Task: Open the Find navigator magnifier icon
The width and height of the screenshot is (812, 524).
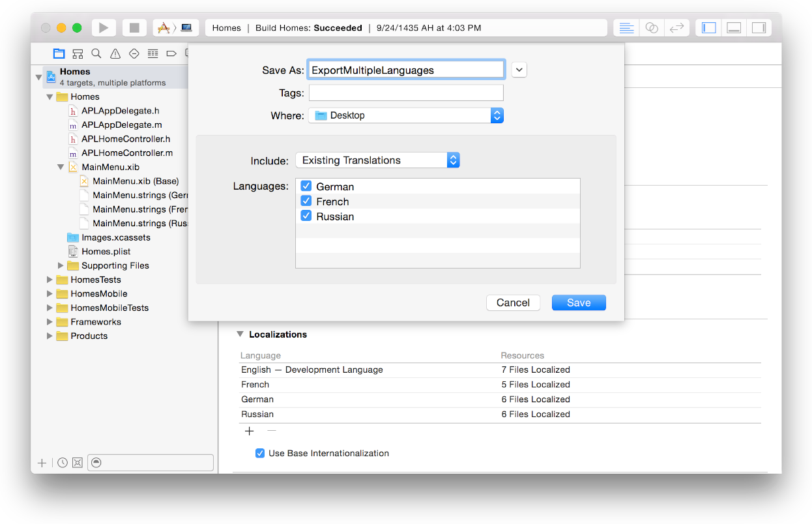Action: point(96,53)
